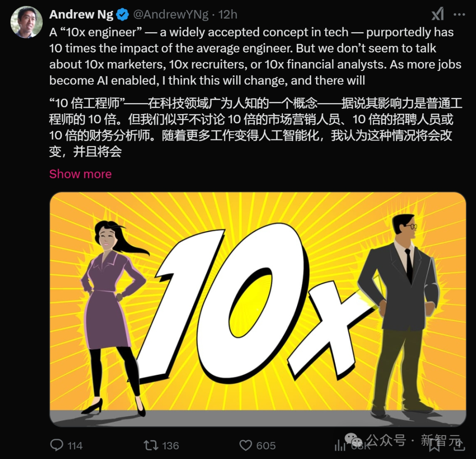
Task: Bookmark this tweet with the bookmark icon
Action: [x=435, y=446]
